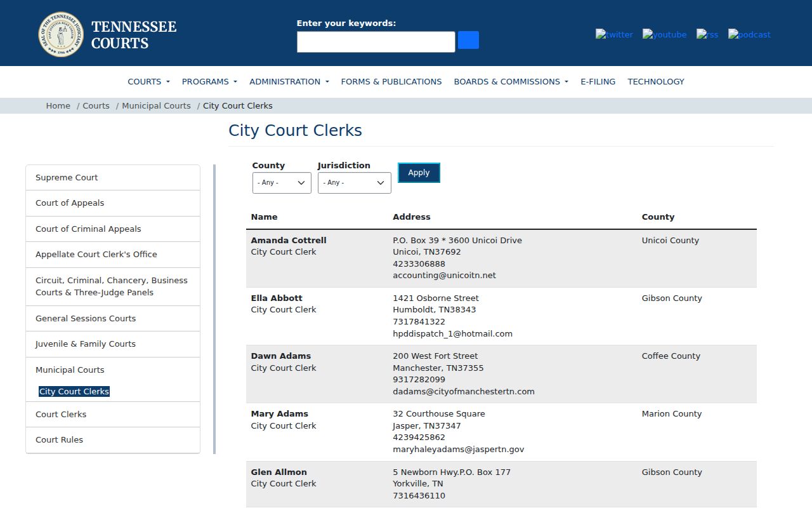Open the E-Filing menu item
Screen dimensions: 812x508
(x=598, y=81)
